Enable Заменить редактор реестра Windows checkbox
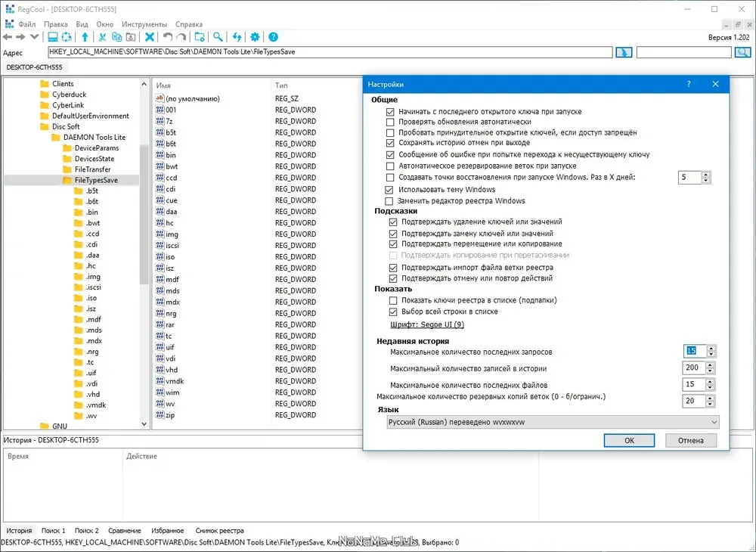This screenshot has width=756, height=552. coord(389,201)
